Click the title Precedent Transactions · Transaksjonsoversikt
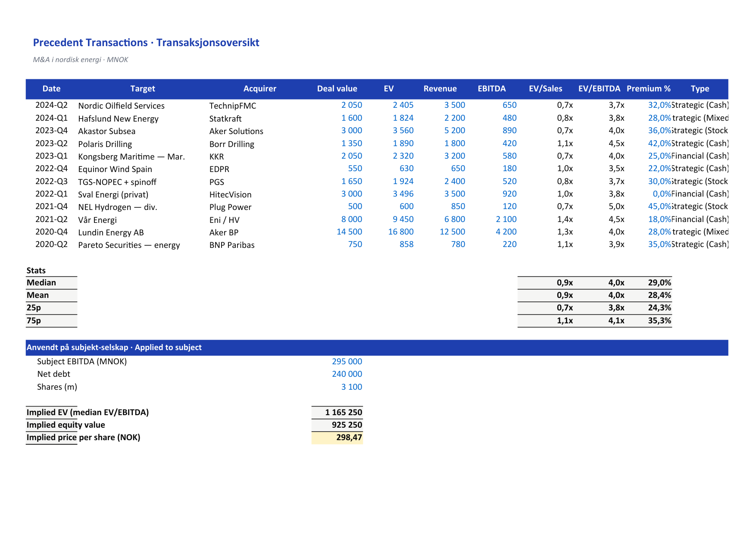 coord(146,43)
